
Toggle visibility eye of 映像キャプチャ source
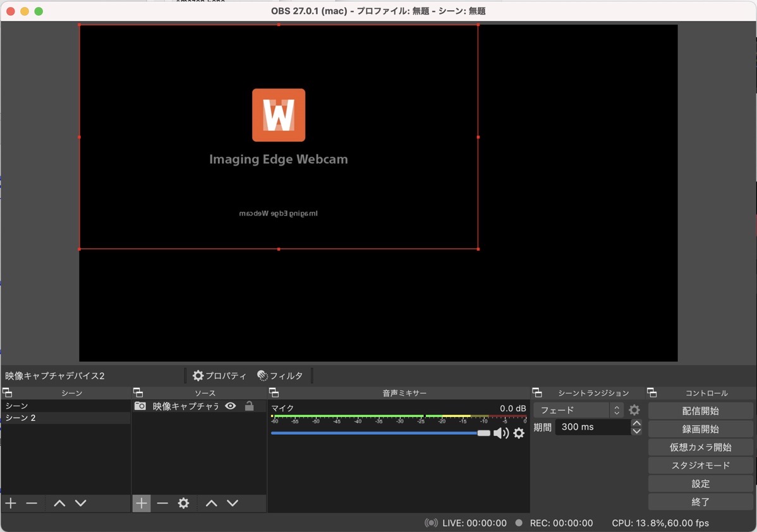click(230, 406)
